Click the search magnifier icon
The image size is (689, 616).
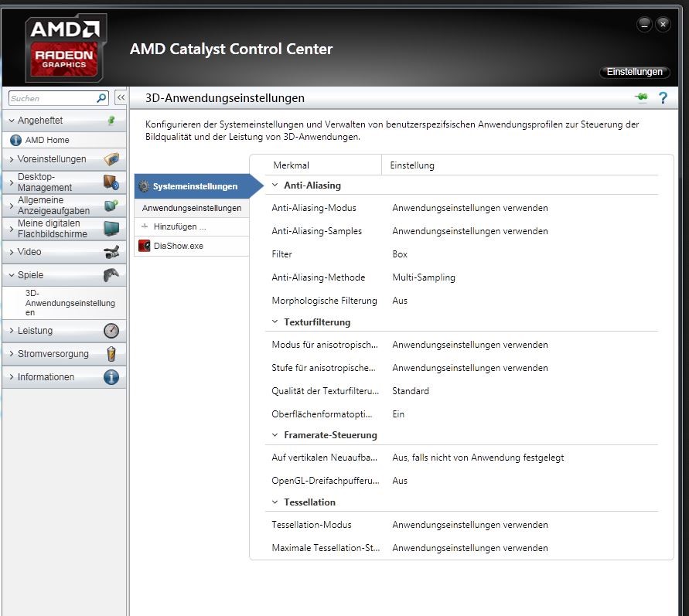101,98
